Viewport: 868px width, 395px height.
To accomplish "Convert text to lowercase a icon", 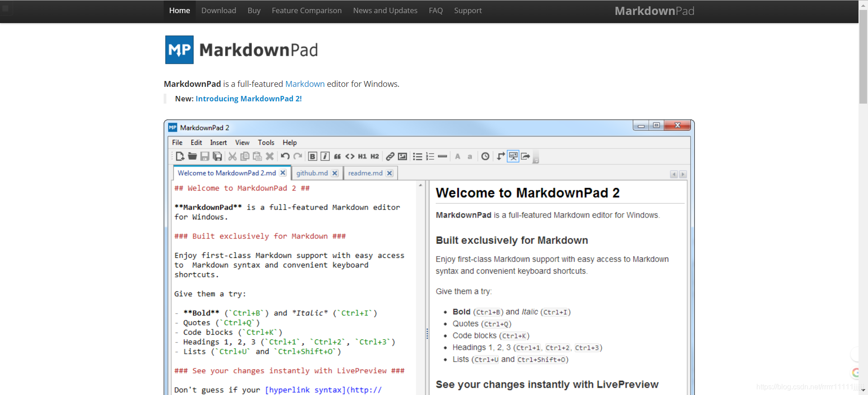I will click(470, 157).
